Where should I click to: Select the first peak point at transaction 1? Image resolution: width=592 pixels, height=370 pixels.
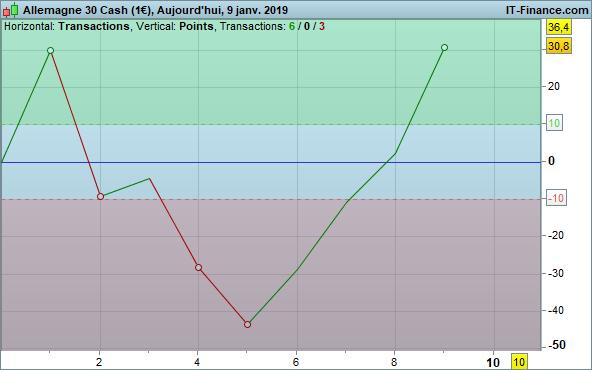point(51,51)
